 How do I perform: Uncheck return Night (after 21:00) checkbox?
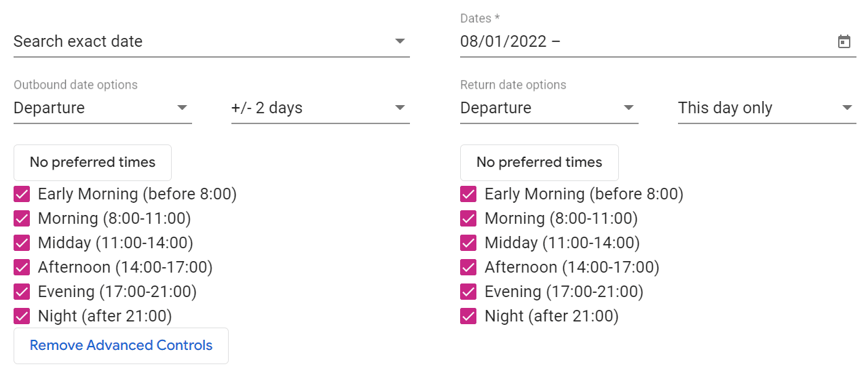point(468,317)
